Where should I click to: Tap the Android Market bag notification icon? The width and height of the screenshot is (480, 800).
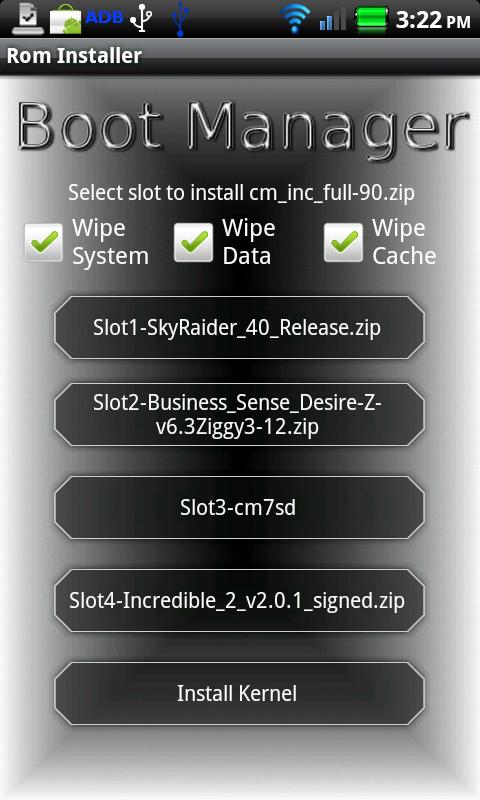point(65,21)
